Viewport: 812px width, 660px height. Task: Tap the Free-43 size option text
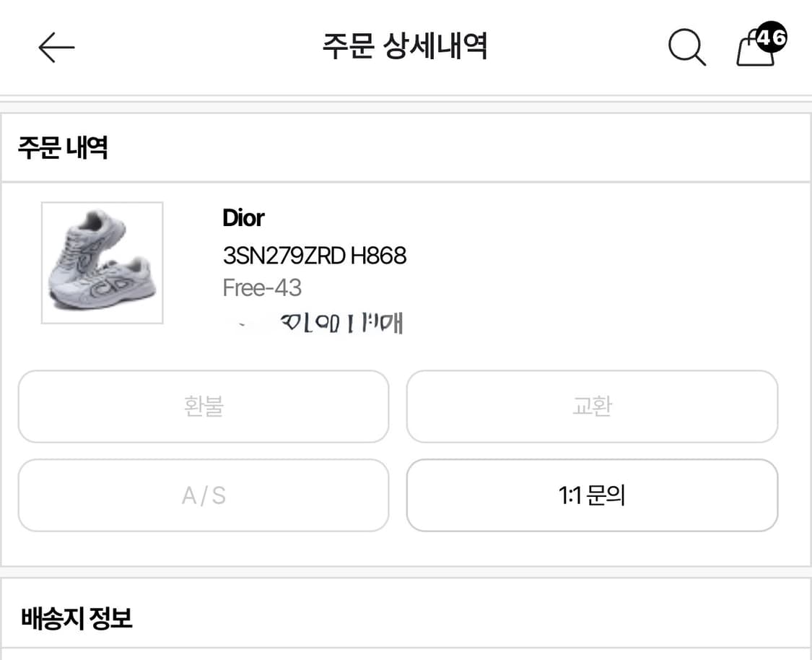coord(261,287)
